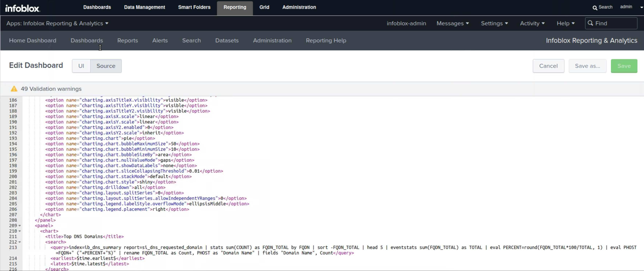Collapse code fold arrow at line 210
The image size is (644, 271).
click(19, 231)
